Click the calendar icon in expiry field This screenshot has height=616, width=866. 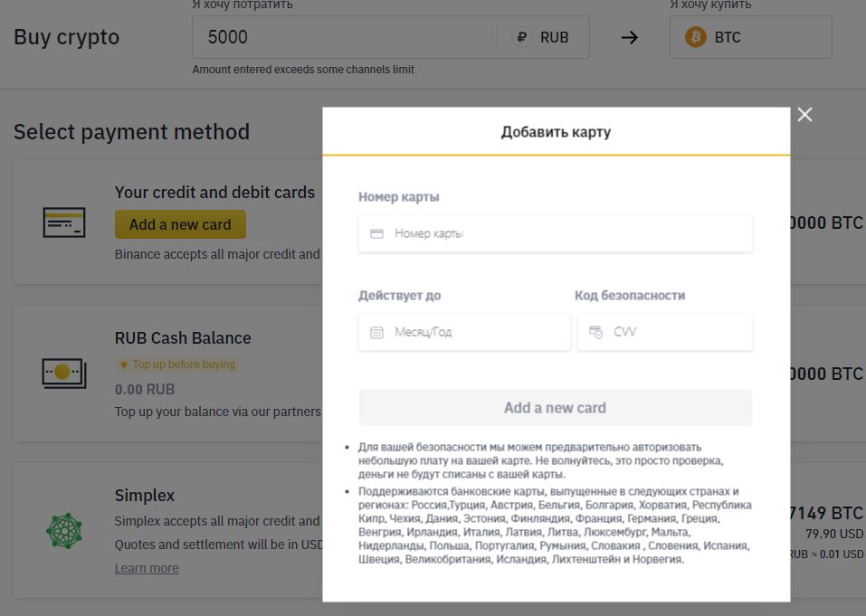pyautogui.click(x=376, y=332)
